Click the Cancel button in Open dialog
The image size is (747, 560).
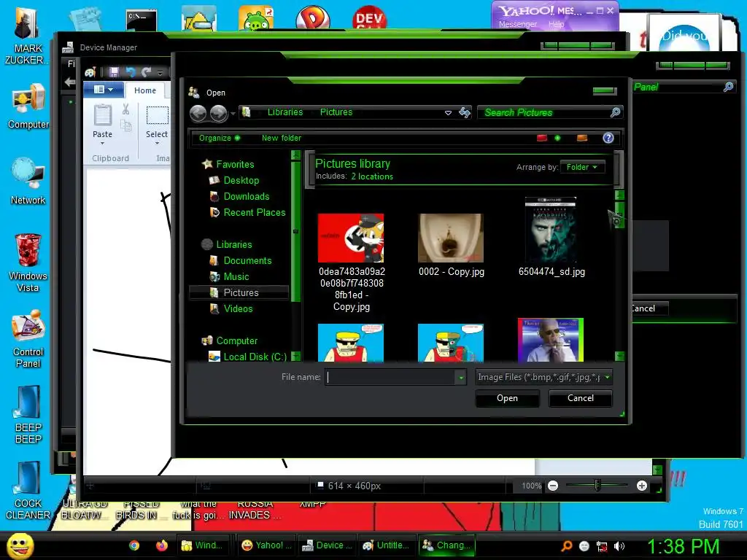tap(580, 398)
